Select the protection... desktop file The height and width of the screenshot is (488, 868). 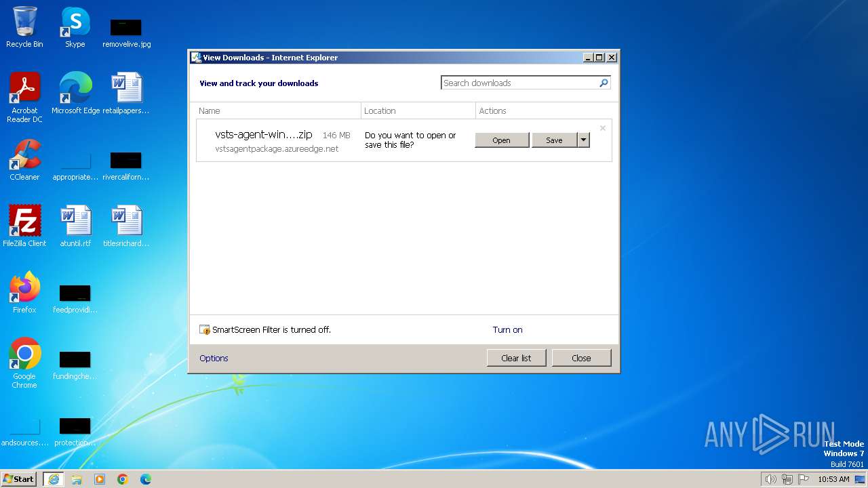(75, 432)
